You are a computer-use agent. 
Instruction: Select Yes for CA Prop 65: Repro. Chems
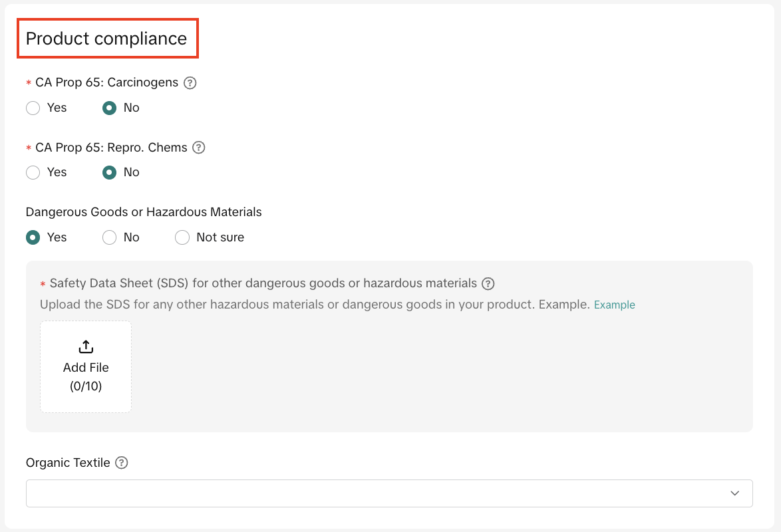[33, 172]
